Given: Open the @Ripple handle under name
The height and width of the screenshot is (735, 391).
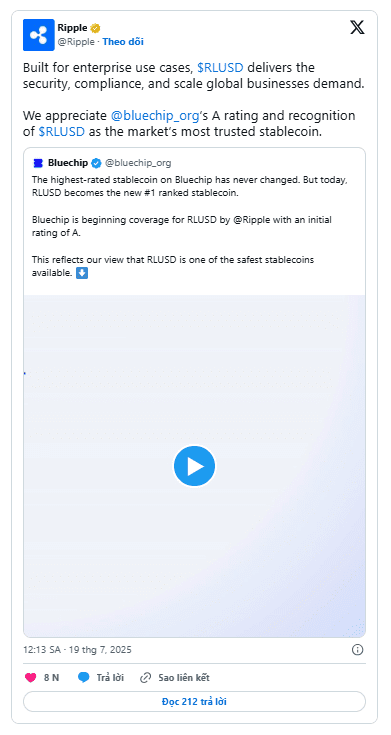Looking at the screenshot, I should pyautogui.click(x=76, y=42).
